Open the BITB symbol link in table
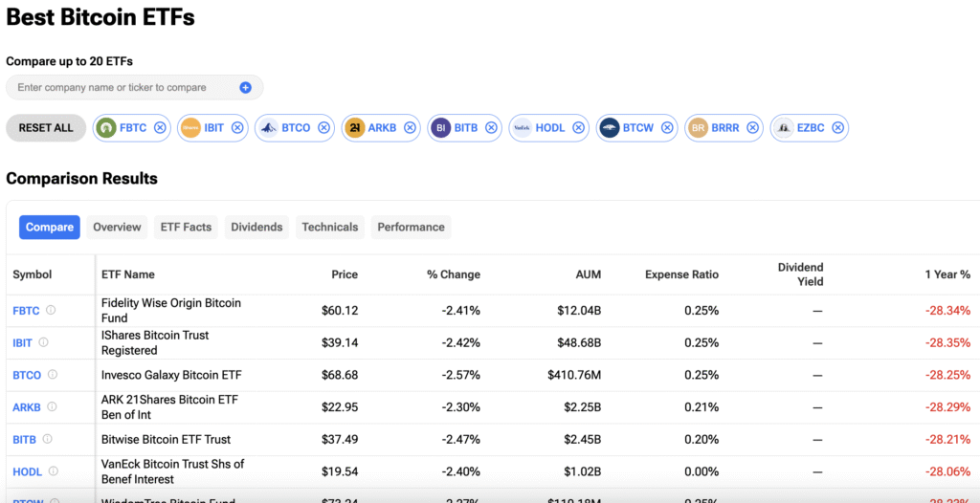The height and width of the screenshot is (503, 980). (x=24, y=440)
